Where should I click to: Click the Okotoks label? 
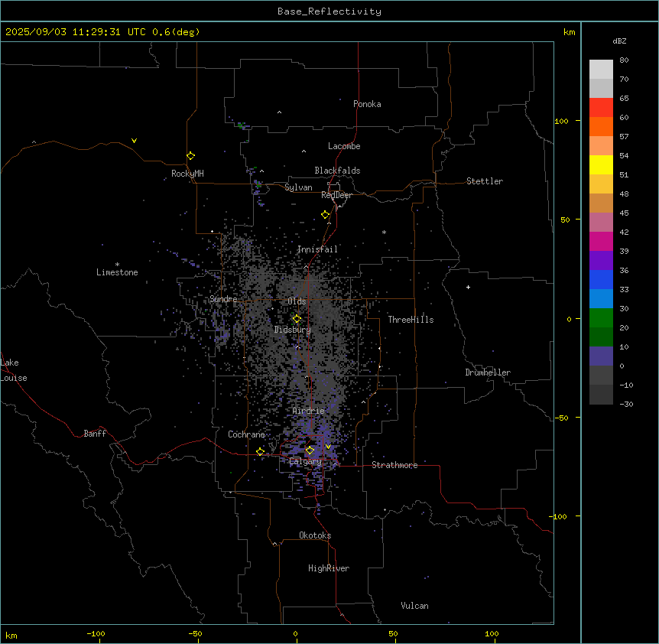[x=315, y=535]
